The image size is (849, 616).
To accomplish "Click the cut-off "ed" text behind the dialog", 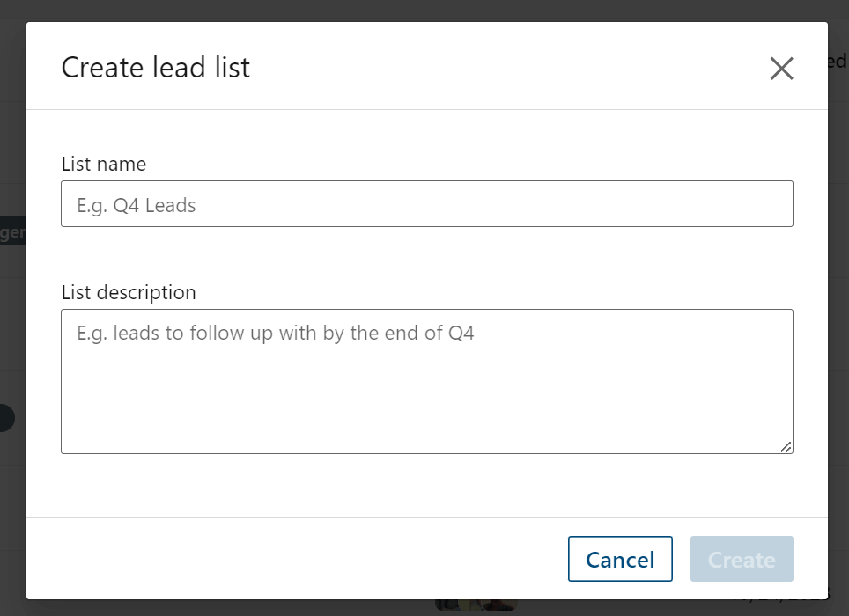I will point(838,61).
